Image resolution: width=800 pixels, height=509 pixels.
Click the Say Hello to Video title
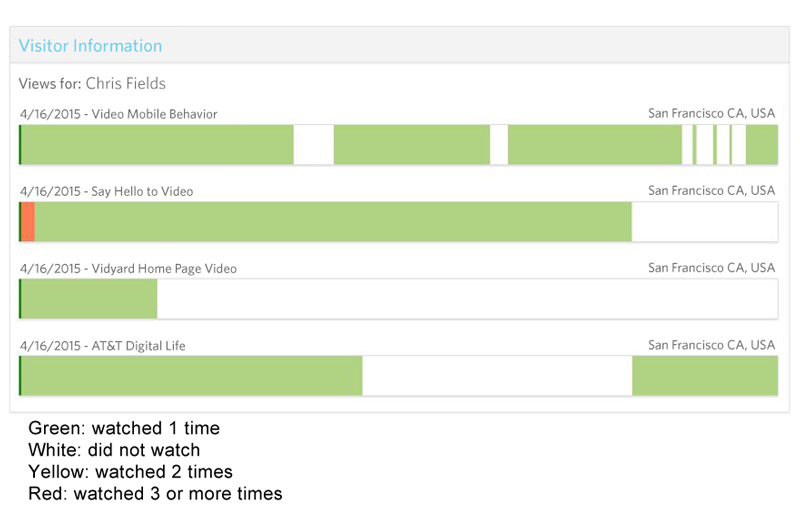142,191
